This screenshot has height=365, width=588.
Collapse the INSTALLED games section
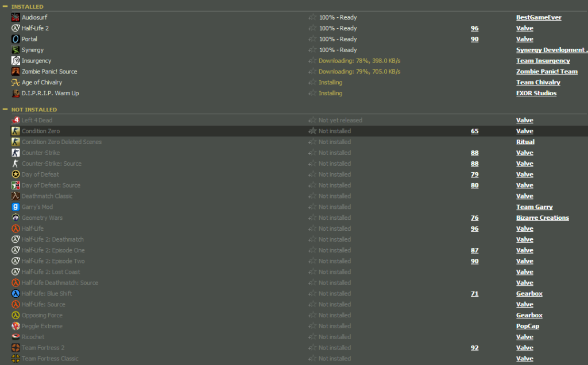[5, 6]
